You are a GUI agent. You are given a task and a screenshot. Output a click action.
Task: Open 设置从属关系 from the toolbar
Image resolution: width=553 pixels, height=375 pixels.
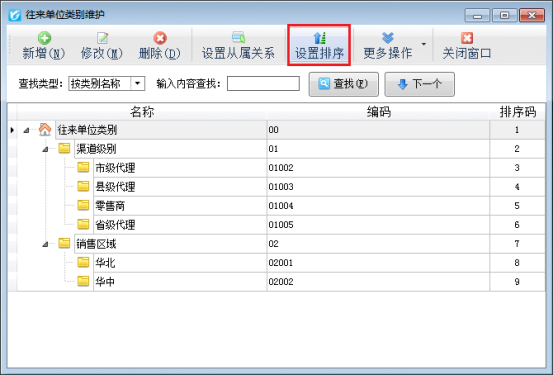point(238,46)
